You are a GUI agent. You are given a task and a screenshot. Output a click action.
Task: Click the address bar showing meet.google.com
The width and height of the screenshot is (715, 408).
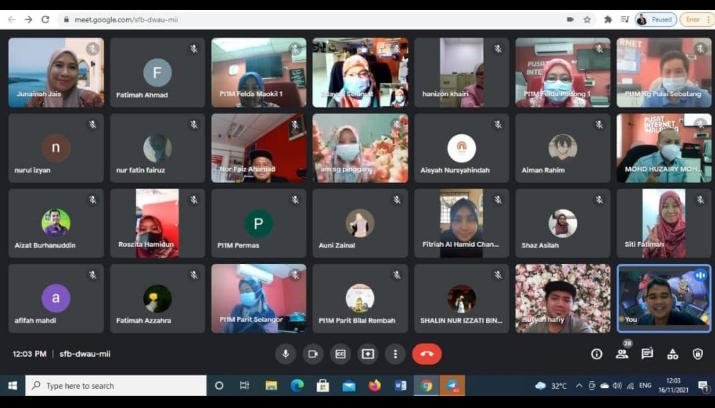[x=300, y=19]
